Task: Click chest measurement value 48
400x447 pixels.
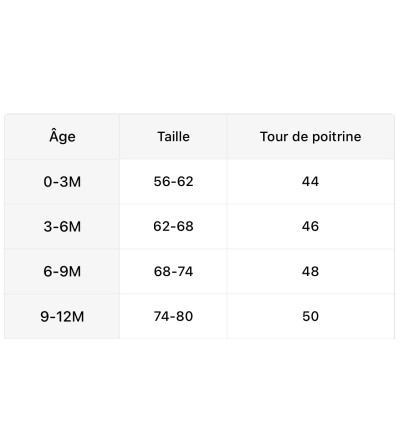Action: click(310, 271)
